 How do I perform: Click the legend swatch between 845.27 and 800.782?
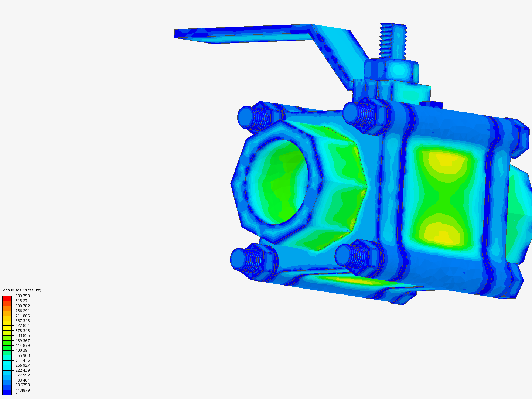click(7, 303)
